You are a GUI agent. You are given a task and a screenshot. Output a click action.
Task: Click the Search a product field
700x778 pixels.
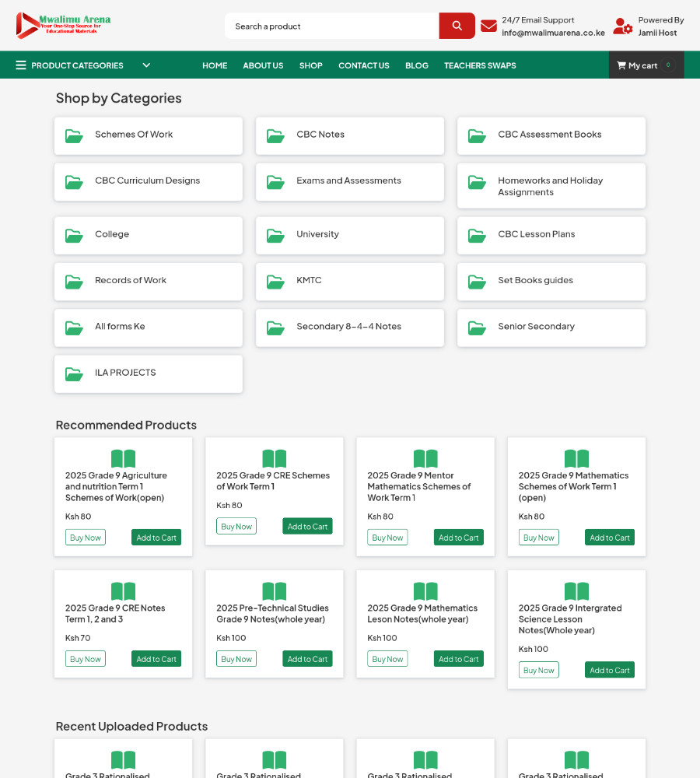[x=332, y=26]
